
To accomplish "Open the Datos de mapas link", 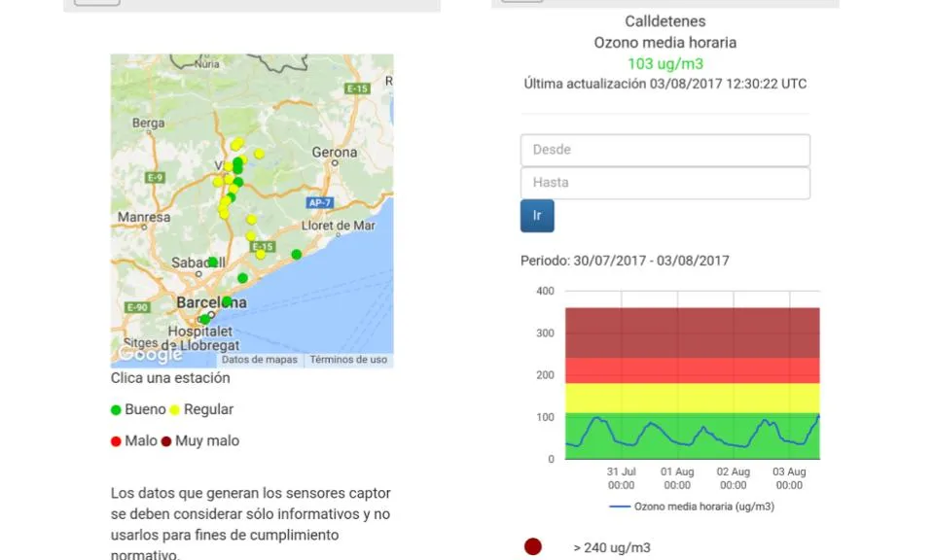I will pyautogui.click(x=259, y=360).
